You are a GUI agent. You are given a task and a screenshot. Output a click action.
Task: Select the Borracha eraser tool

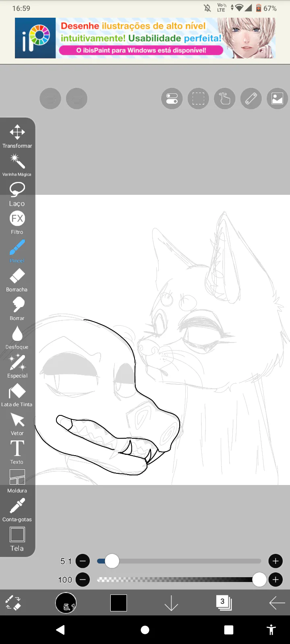coord(17,280)
